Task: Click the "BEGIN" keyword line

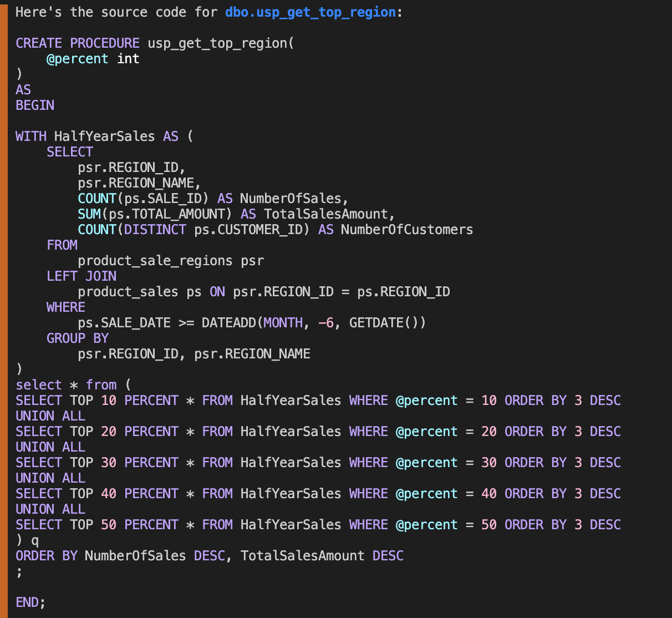Action: coord(35,105)
